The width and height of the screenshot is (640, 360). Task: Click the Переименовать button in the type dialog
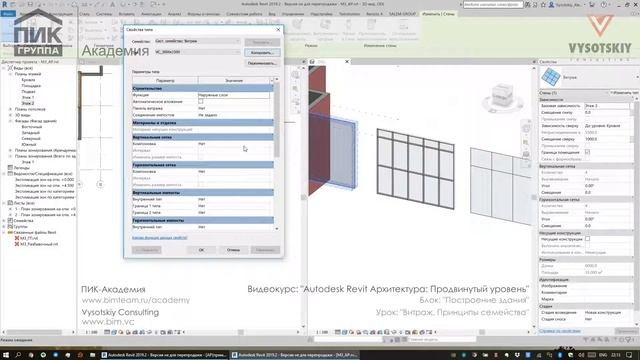(262, 63)
